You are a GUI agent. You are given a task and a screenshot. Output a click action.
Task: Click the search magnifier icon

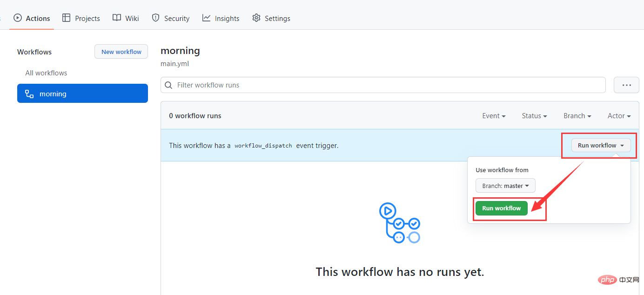[168, 85]
